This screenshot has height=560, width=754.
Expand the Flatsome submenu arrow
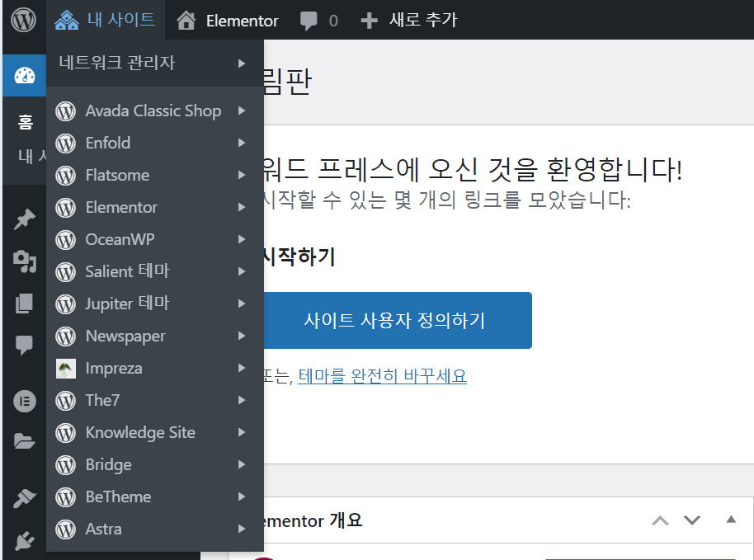[x=241, y=175]
